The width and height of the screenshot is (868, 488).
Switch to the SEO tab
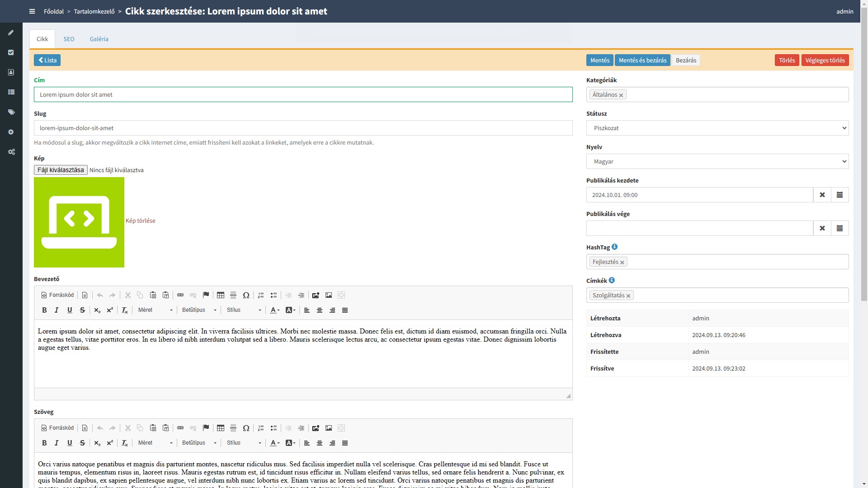point(69,39)
